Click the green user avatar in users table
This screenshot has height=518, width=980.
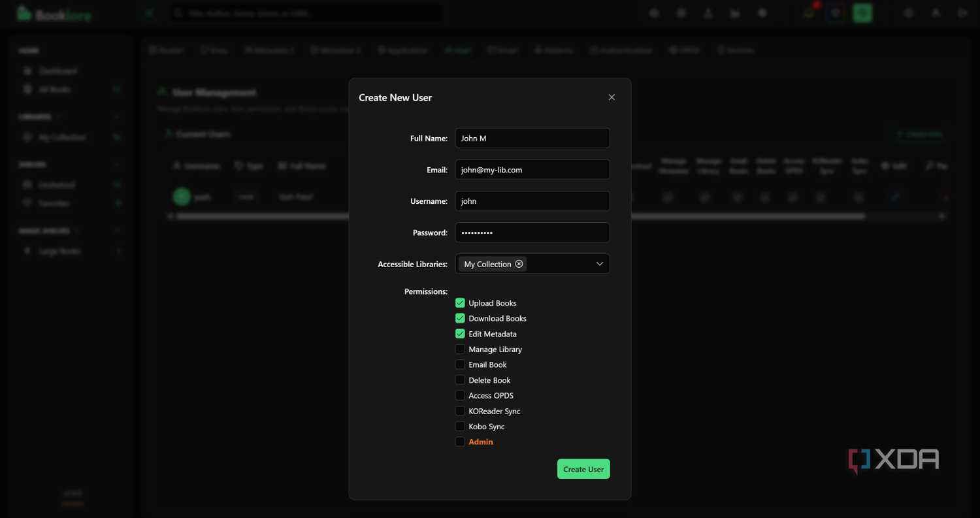click(x=182, y=197)
